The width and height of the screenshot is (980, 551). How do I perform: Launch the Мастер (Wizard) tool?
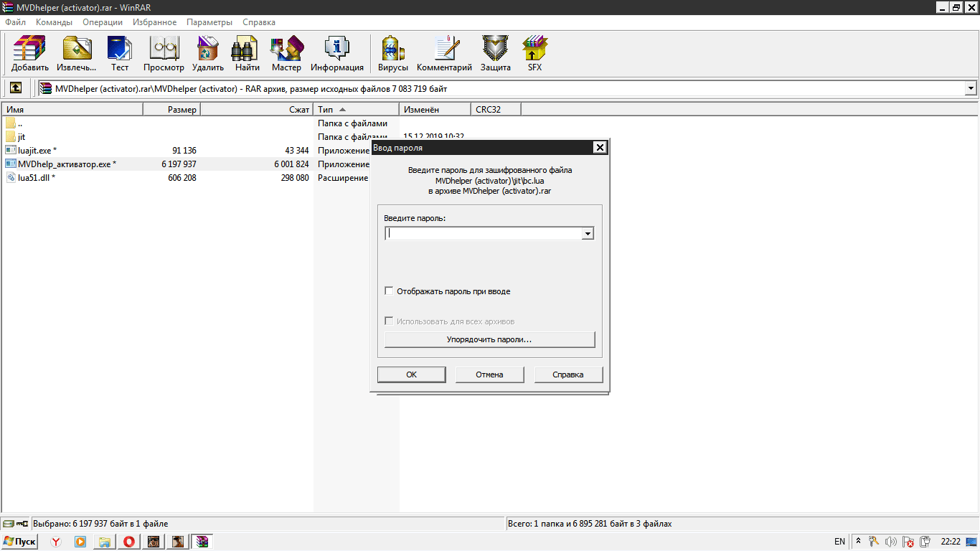click(286, 54)
